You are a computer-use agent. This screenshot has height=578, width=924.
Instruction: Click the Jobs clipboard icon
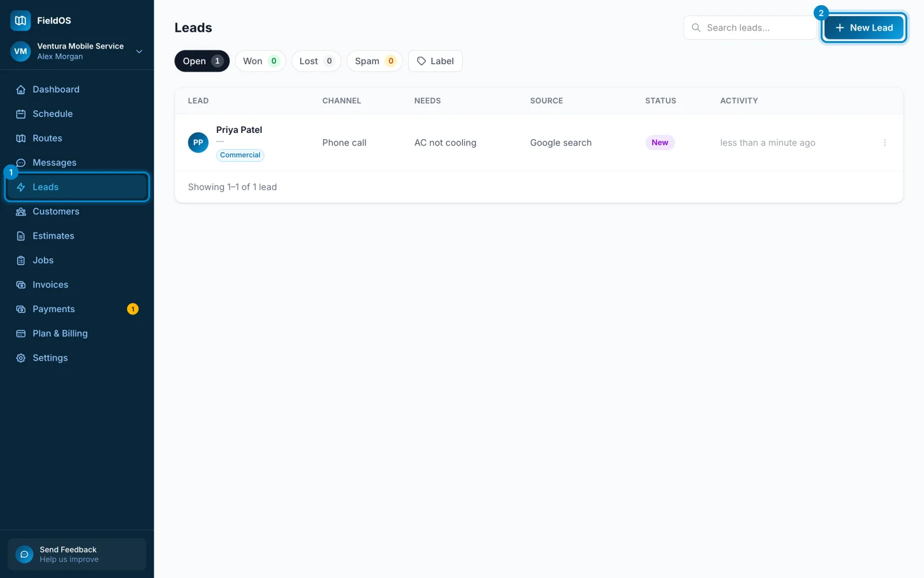(21, 260)
